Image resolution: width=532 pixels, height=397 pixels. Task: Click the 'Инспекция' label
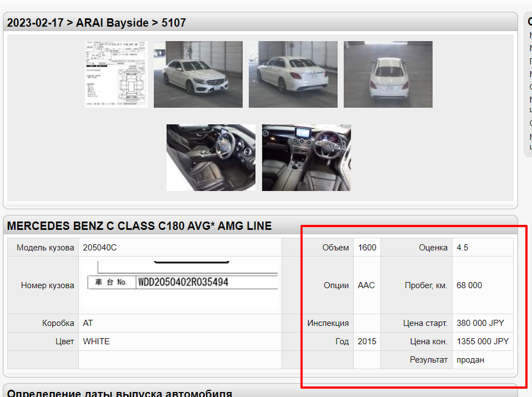[328, 323]
